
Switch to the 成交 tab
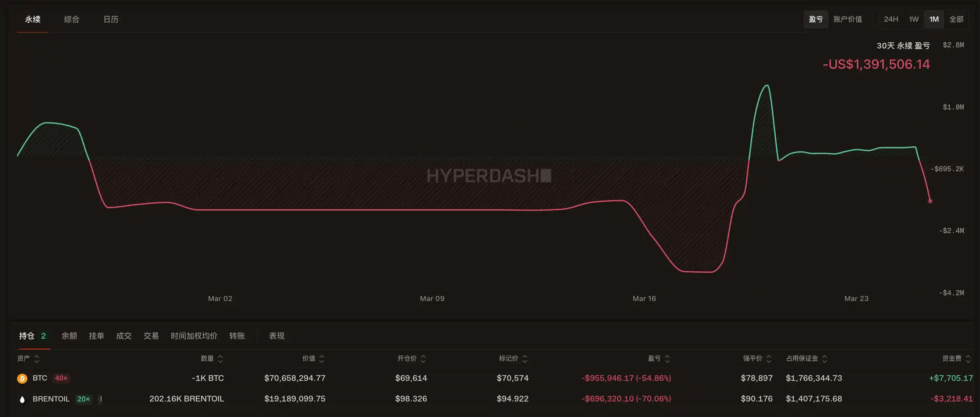click(124, 336)
